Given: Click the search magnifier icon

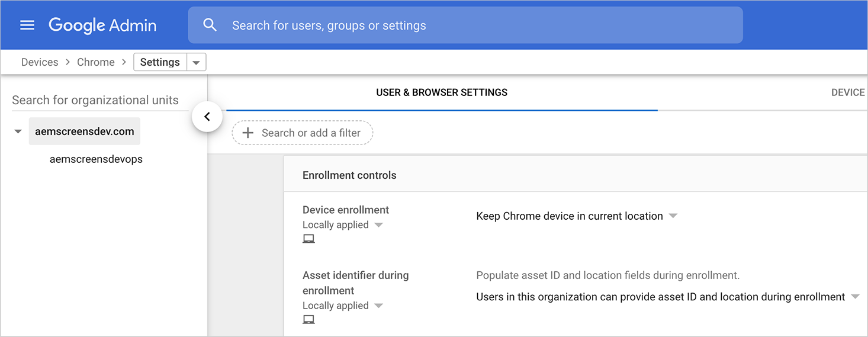Looking at the screenshot, I should click(210, 25).
